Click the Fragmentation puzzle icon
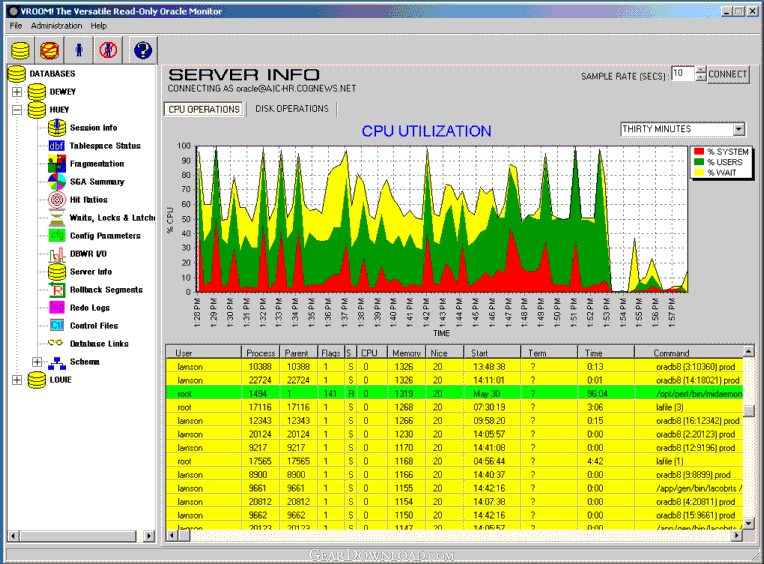 pyautogui.click(x=57, y=164)
